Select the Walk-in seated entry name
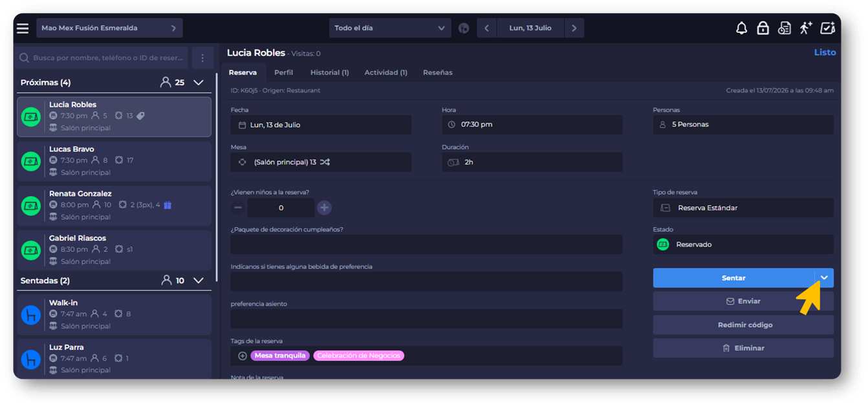 point(63,303)
